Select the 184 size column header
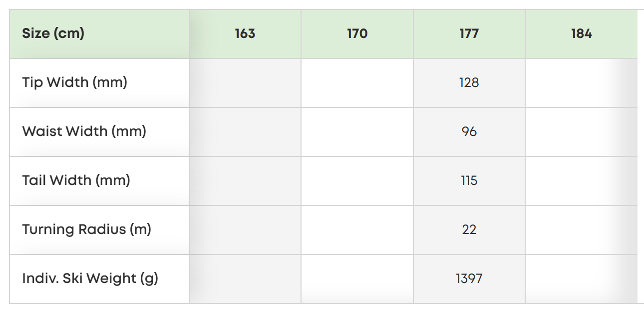This screenshot has width=644, height=314. point(581,34)
